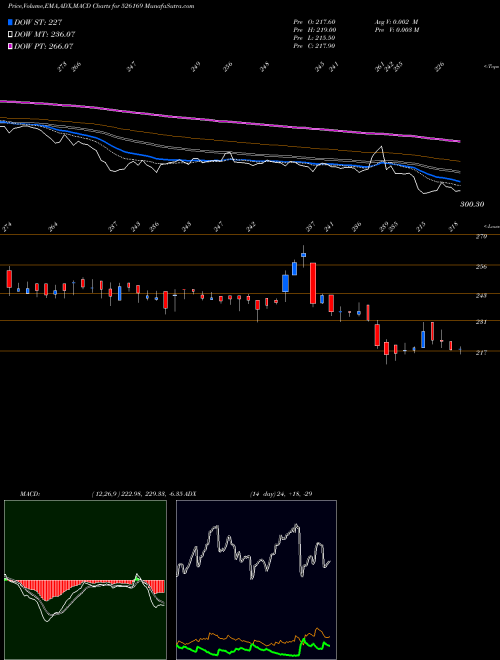Image resolution: width=500 pixels, height=660 pixels.
Task: Select the 'DOW ST: 227' legend label
Action: click(38, 22)
